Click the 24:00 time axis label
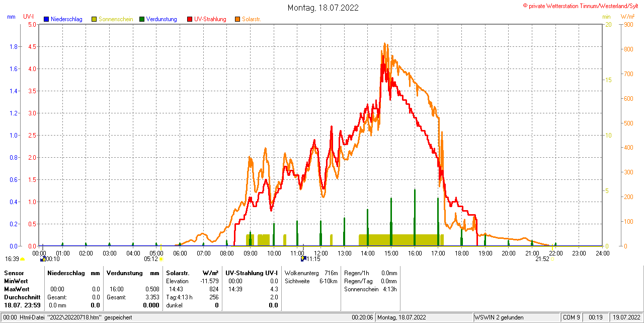 [602, 253]
